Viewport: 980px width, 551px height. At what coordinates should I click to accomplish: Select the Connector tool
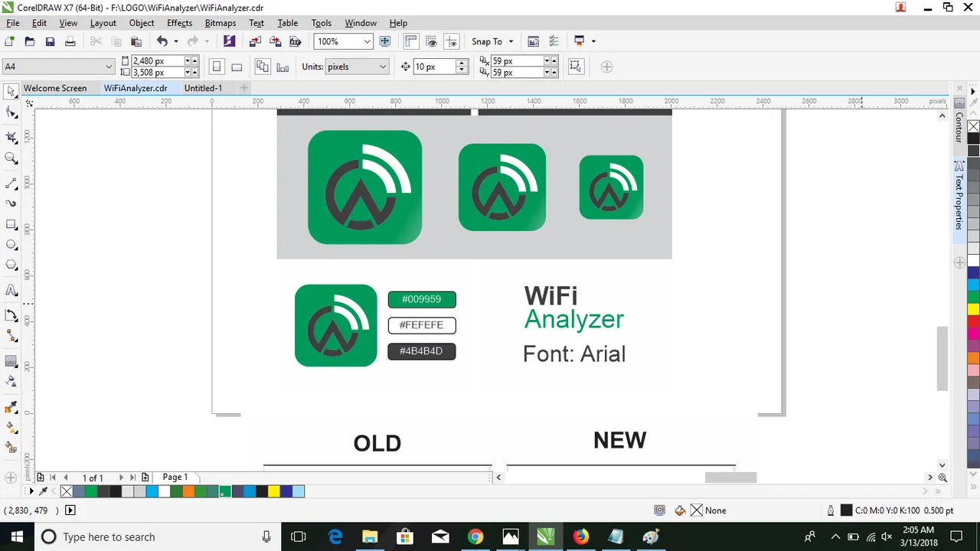(x=11, y=336)
